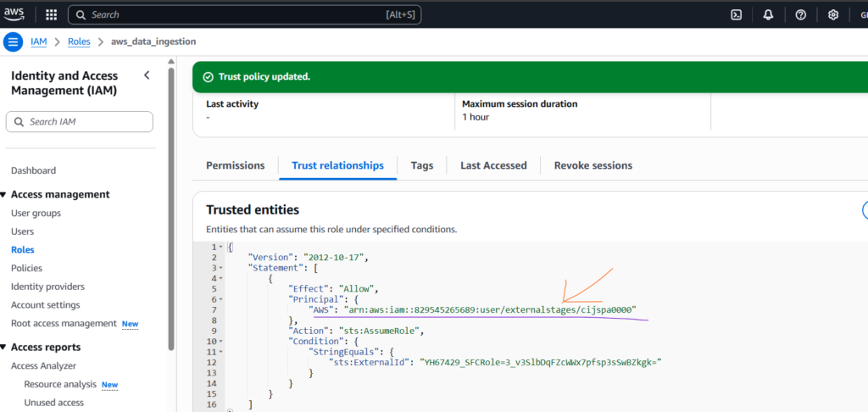Click the sts:ExternalId value string
This screenshot has width=868, height=412.
point(540,362)
